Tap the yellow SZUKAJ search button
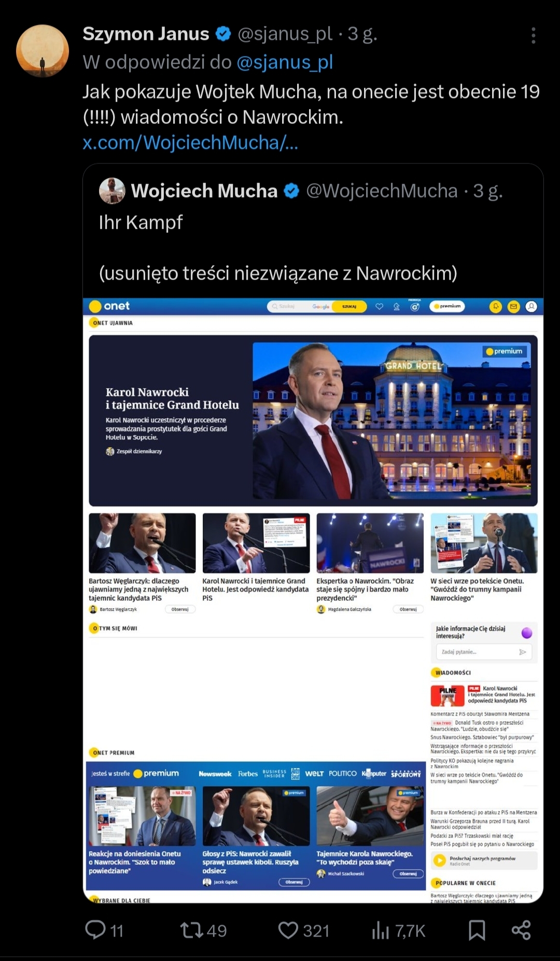Screen dimensions: 560x961 349,307
